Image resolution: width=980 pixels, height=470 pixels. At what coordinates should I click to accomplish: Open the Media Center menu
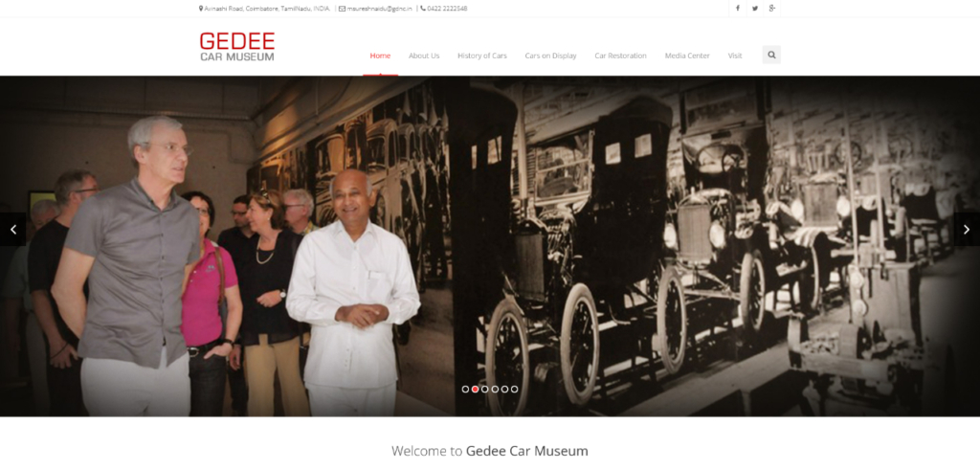[x=687, y=56]
